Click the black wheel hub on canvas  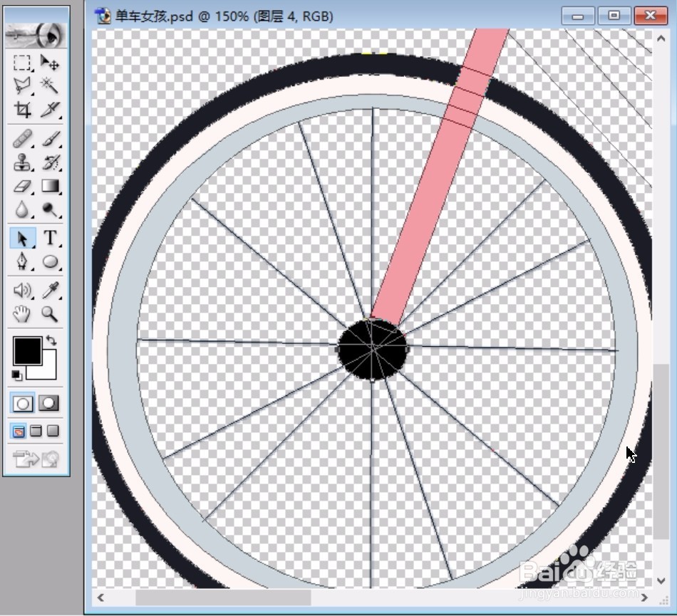(373, 350)
